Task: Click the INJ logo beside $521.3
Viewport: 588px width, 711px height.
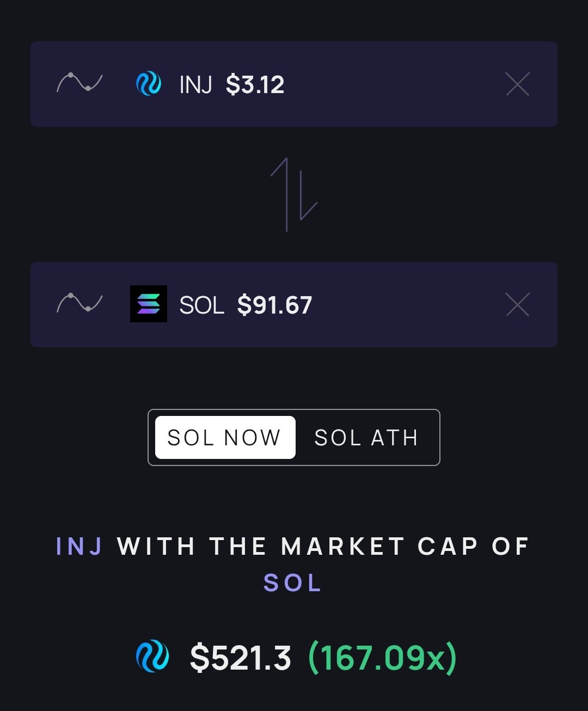Action: [152, 656]
